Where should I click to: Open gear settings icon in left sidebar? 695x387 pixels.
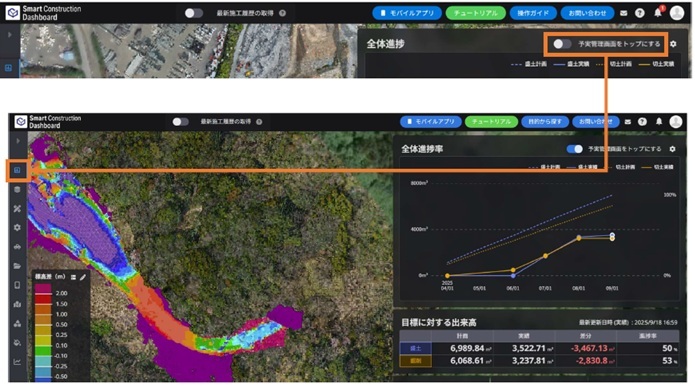pos(17,227)
